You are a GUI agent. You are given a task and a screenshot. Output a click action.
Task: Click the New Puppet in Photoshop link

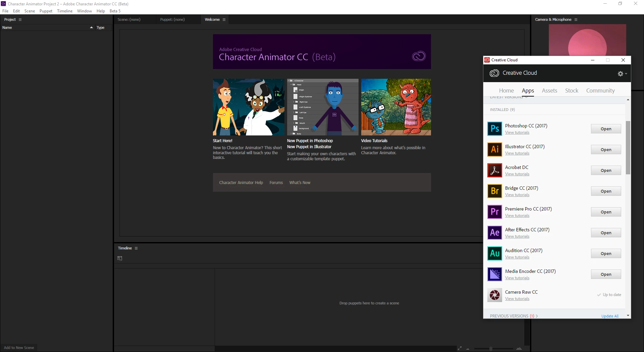click(x=310, y=141)
